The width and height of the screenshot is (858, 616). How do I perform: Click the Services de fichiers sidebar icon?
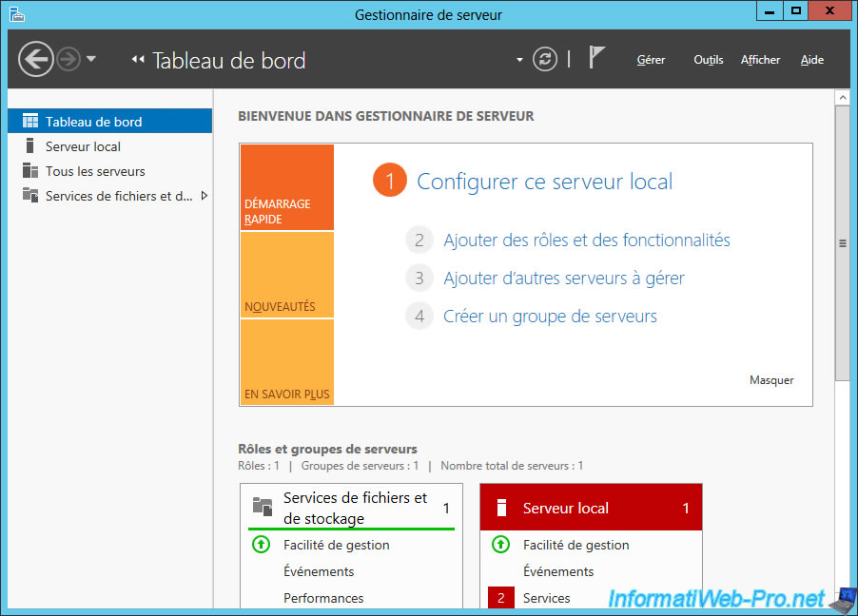coord(30,195)
